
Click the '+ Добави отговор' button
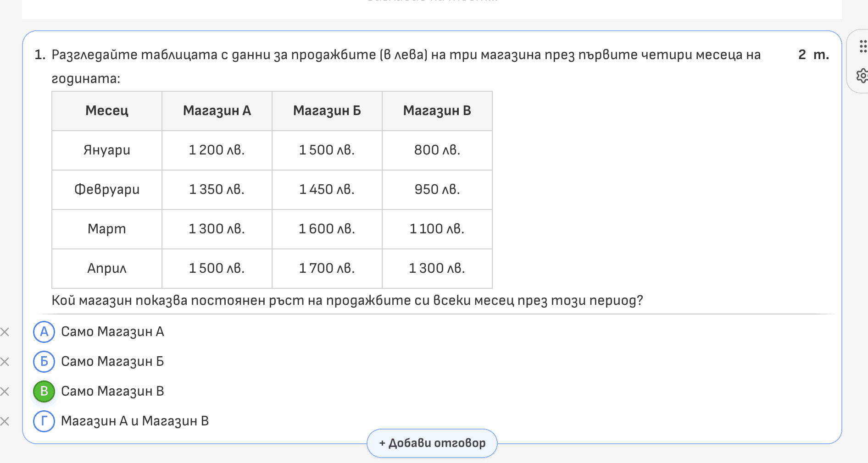tap(432, 443)
